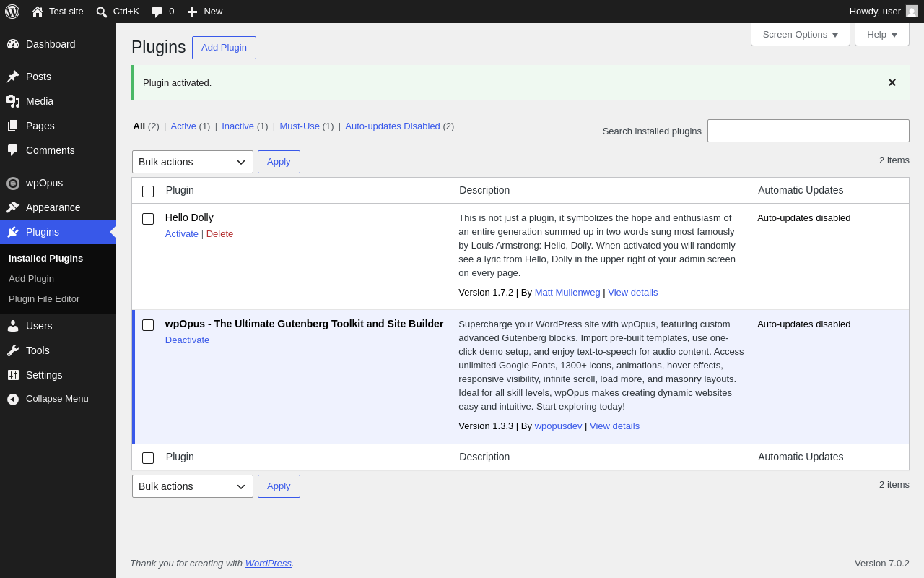Click the Add Plugin button beside the title
Viewport: 924px width, 578px height.
(x=224, y=48)
